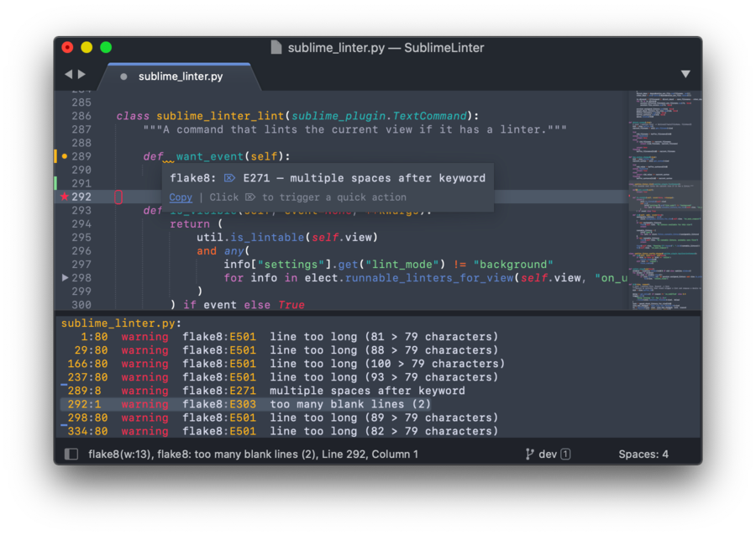Click the Copy link in lint popup
The image size is (756, 536).
click(181, 197)
